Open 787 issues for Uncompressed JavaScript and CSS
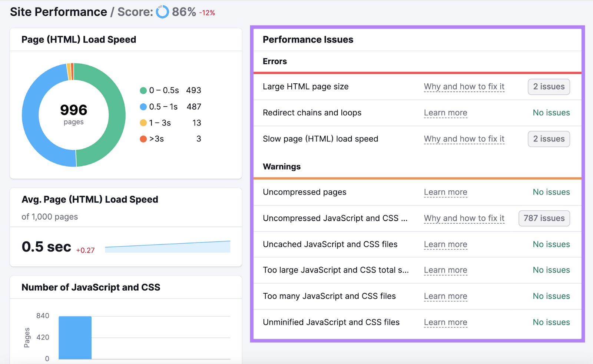Viewport: 593px width, 364px height. [544, 218]
